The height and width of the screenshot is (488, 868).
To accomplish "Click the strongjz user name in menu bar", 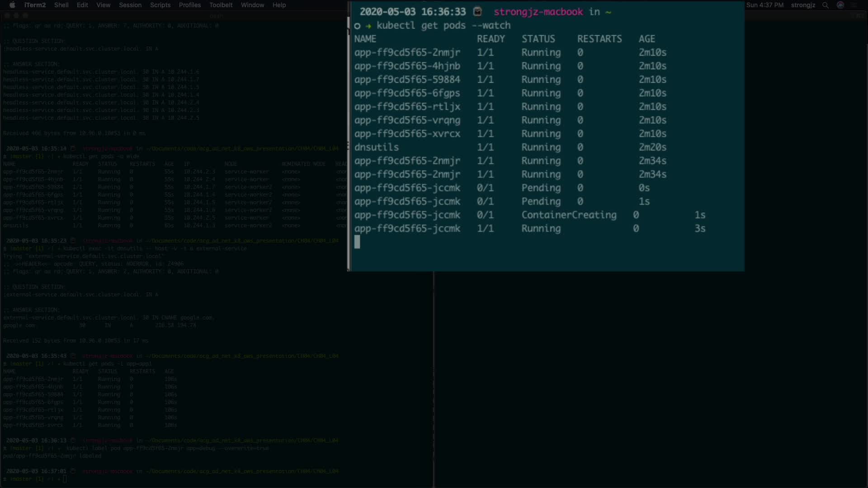I will (803, 5).
